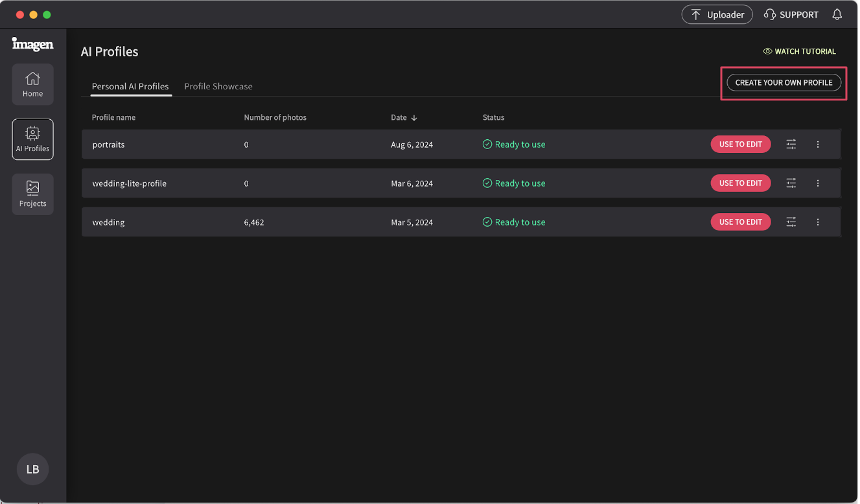
Task: Click Create Your Own Profile button
Action: (784, 83)
